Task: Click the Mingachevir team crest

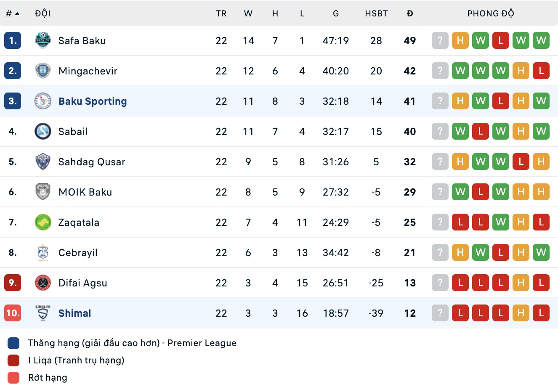Action: coord(43,71)
